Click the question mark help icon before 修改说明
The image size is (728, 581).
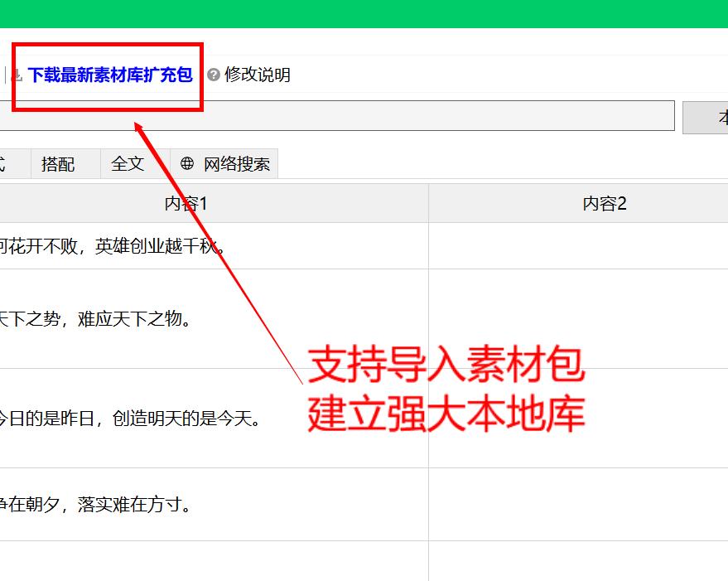point(215,75)
